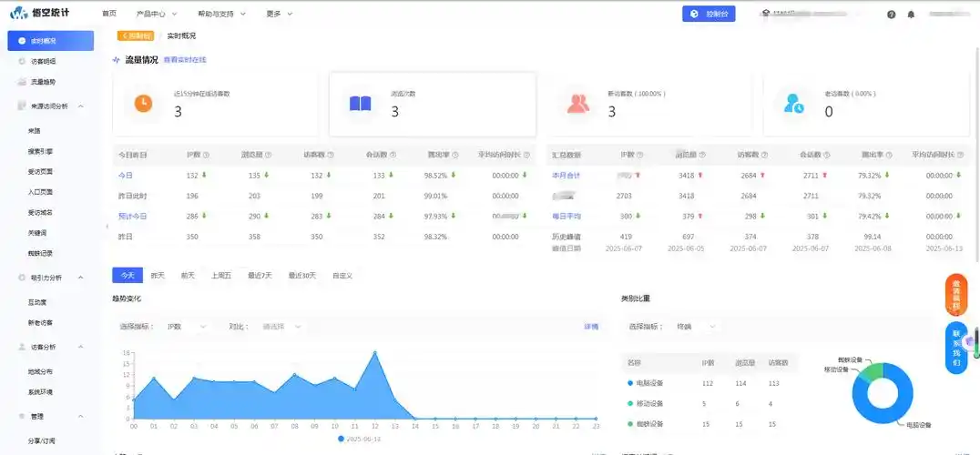980x455 pixels.
Task: Click help icon next to 会话数 in 汇总数据 table
Action: point(827,155)
